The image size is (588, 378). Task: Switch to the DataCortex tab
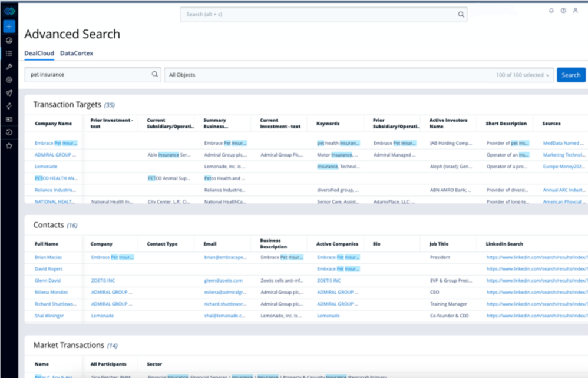click(x=77, y=53)
